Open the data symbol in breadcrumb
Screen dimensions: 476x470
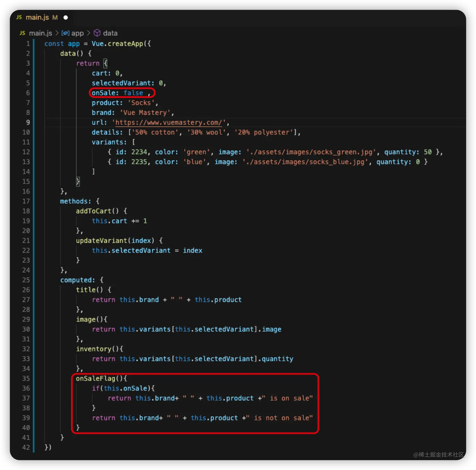110,33
